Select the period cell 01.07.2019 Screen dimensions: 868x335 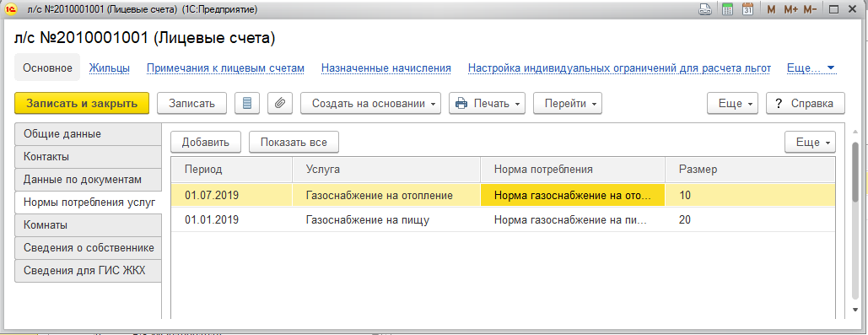click(x=231, y=195)
